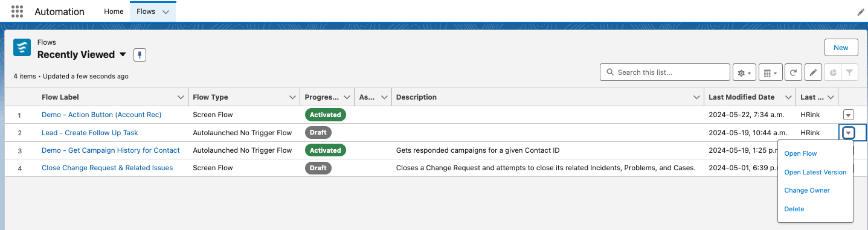Open row actions for Demo - Action Button
The image size is (868, 230).
point(848,115)
